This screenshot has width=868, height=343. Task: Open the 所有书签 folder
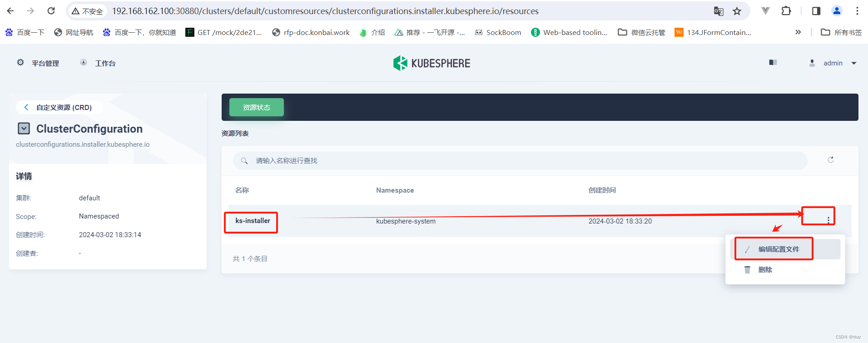(841, 32)
